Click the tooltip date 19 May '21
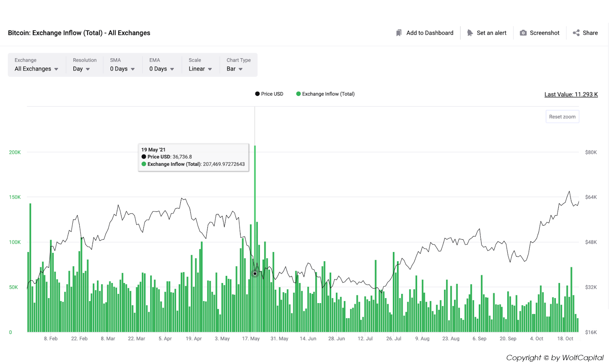Screen dimensions: 609x364 click(x=153, y=150)
